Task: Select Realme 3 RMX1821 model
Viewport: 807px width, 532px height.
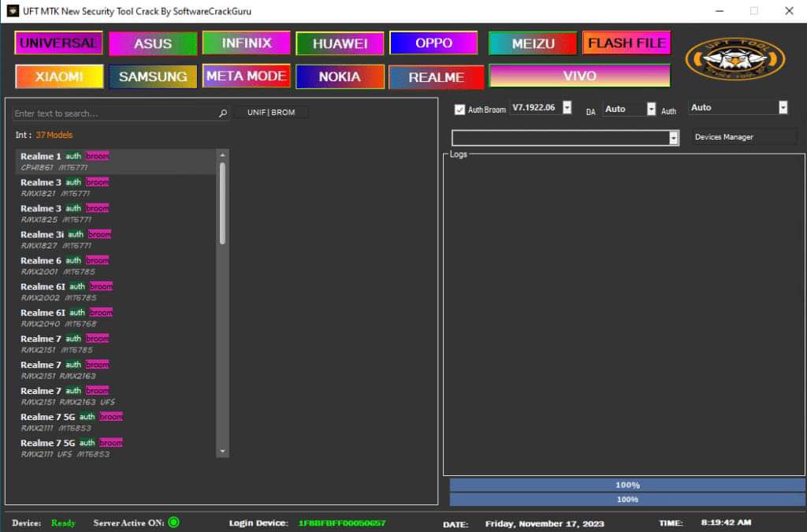Action: pyautogui.click(x=117, y=188)
